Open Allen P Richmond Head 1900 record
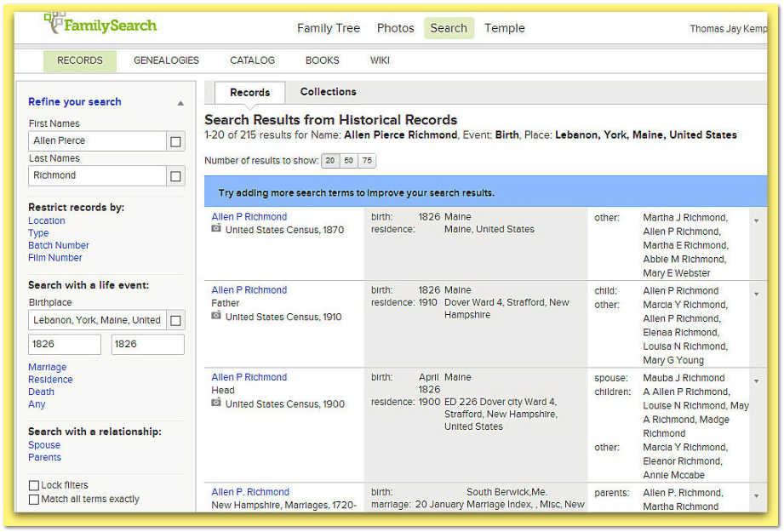This screenshot has height=532, width=784. coord(249,377)
